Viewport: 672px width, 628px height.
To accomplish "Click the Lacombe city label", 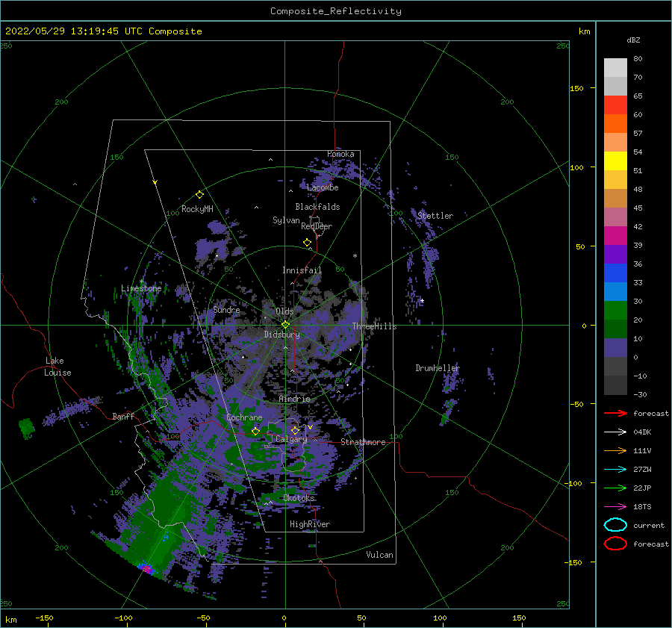I will coord(323,187).
